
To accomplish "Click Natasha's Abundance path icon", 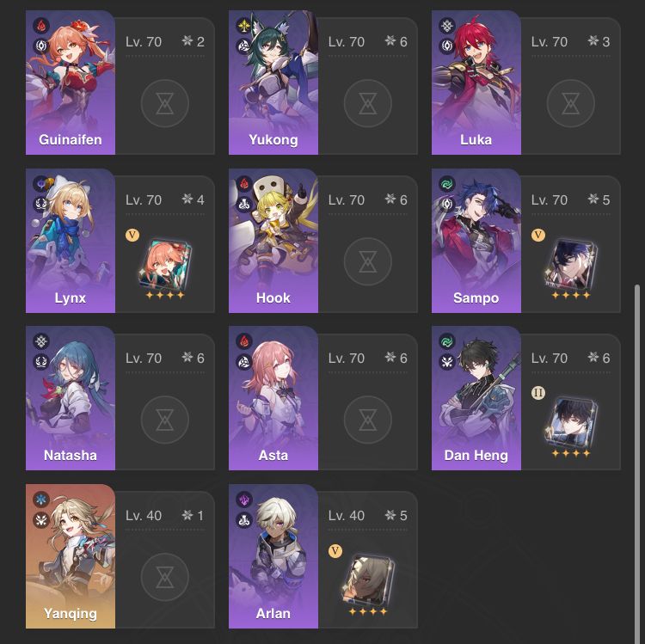I will click(41, 362).
